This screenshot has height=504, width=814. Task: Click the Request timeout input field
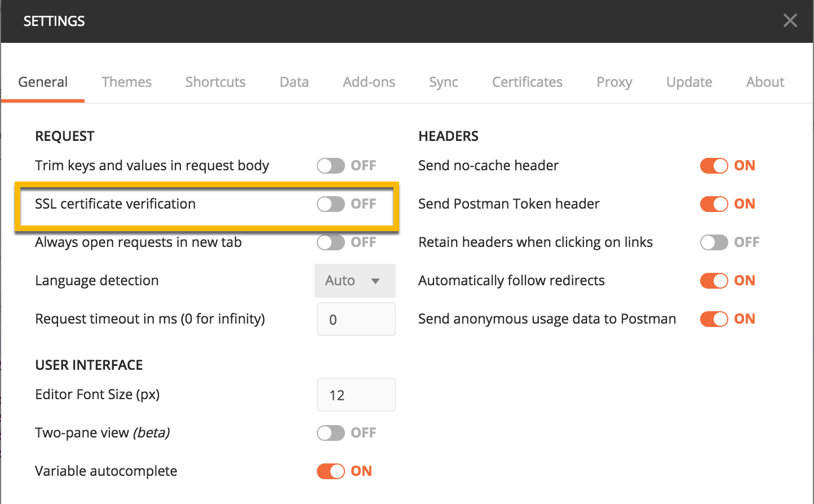(356, 320)
